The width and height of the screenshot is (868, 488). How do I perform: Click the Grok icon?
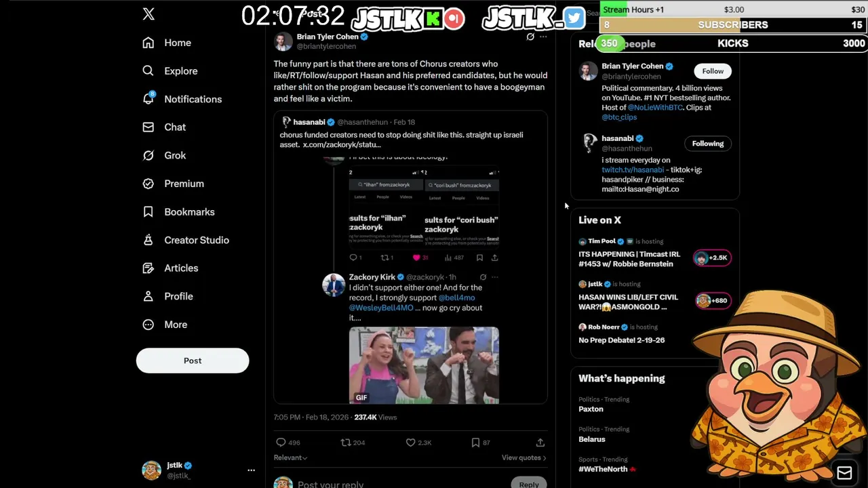click(x=149, y=155)
